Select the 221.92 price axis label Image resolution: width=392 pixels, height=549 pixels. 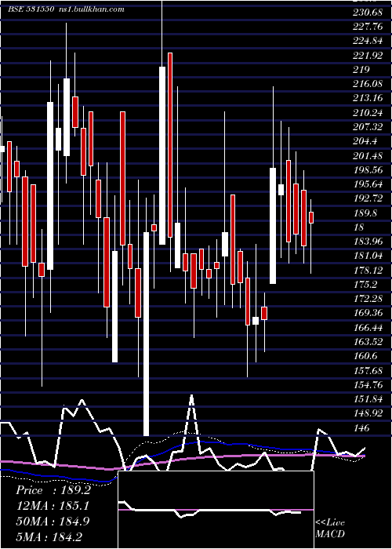pos(368,56)
